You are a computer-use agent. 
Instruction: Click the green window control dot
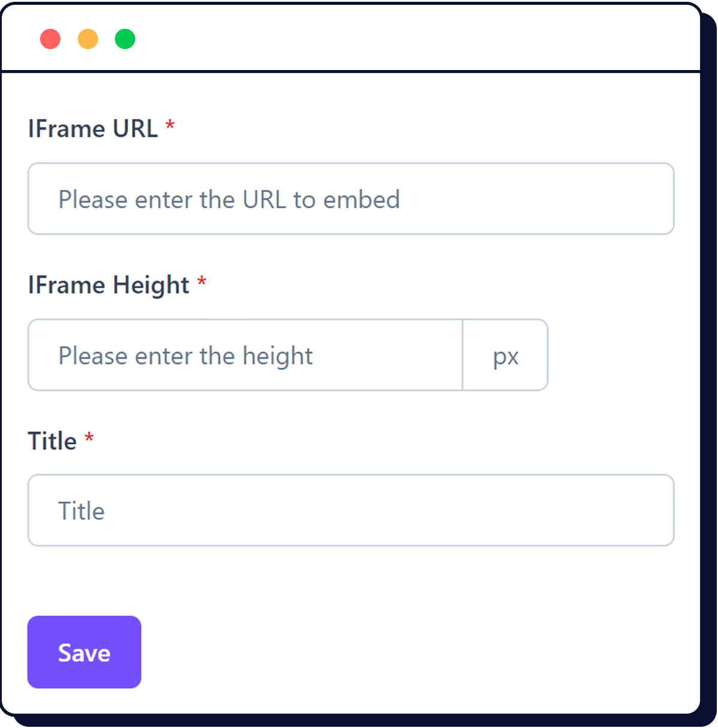(x=124, y=38)
